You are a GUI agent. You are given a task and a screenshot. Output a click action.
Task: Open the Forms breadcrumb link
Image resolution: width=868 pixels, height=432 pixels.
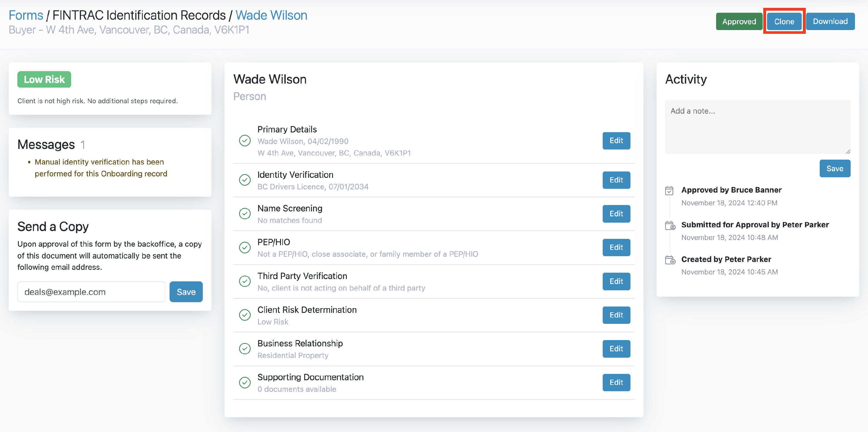26,15
